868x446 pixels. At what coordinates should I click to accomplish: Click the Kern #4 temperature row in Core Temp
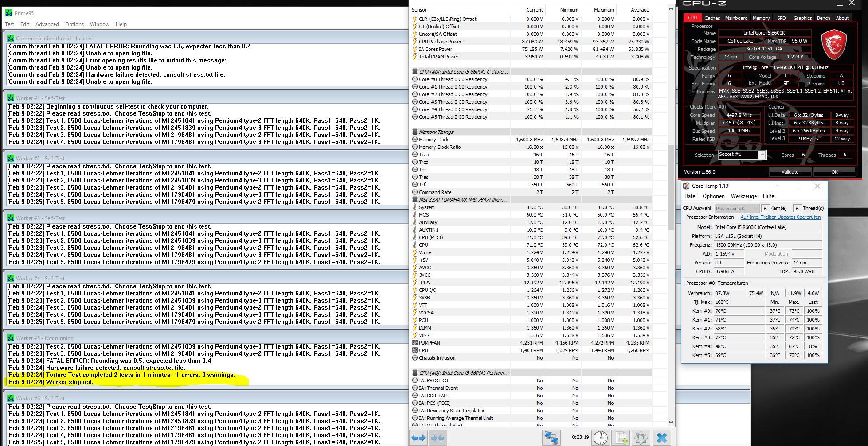(756, 346)
